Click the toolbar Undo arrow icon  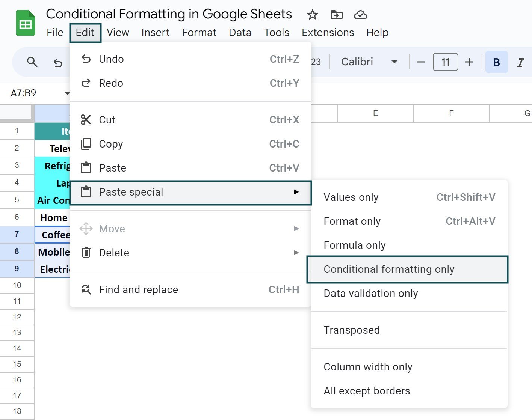tap(57, 63)
